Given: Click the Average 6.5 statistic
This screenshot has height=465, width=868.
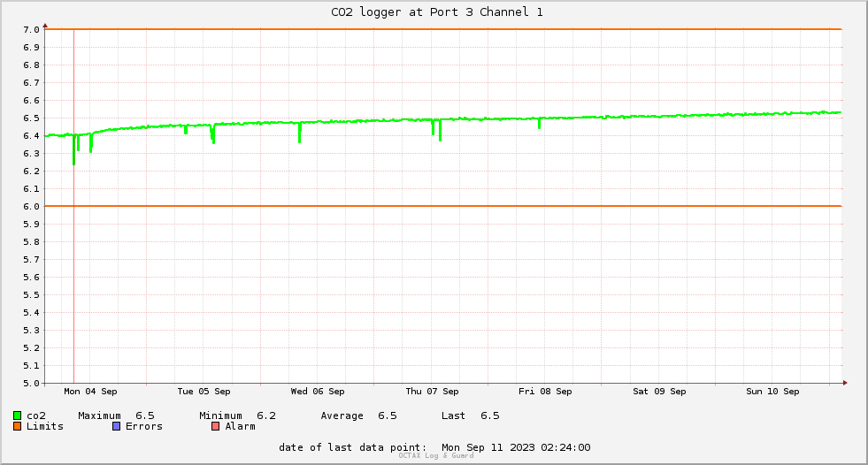Looking at the screenshot, I should coord(358,415).
